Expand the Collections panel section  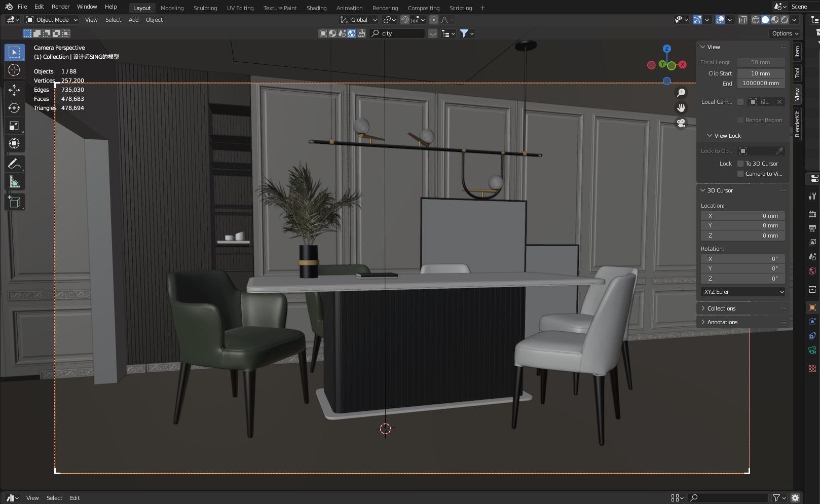click(x=721, y=308)
